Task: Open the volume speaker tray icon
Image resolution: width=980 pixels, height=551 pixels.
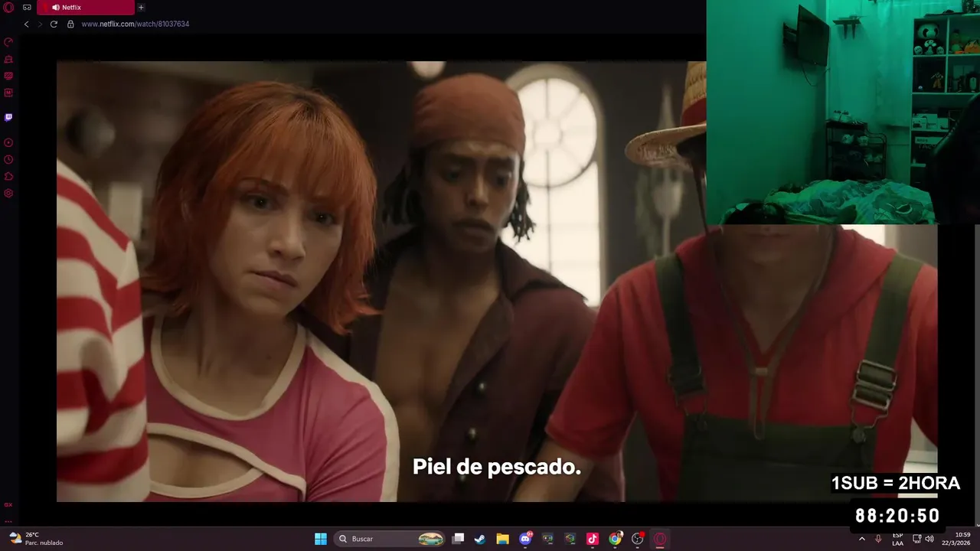Action: click(929, 539)
